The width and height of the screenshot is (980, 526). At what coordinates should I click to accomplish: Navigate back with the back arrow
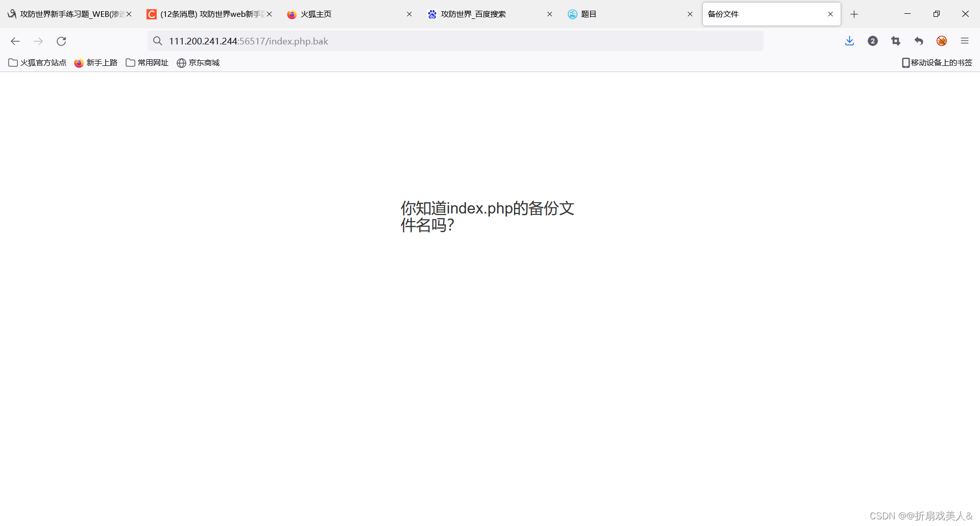tap(15, 41)
